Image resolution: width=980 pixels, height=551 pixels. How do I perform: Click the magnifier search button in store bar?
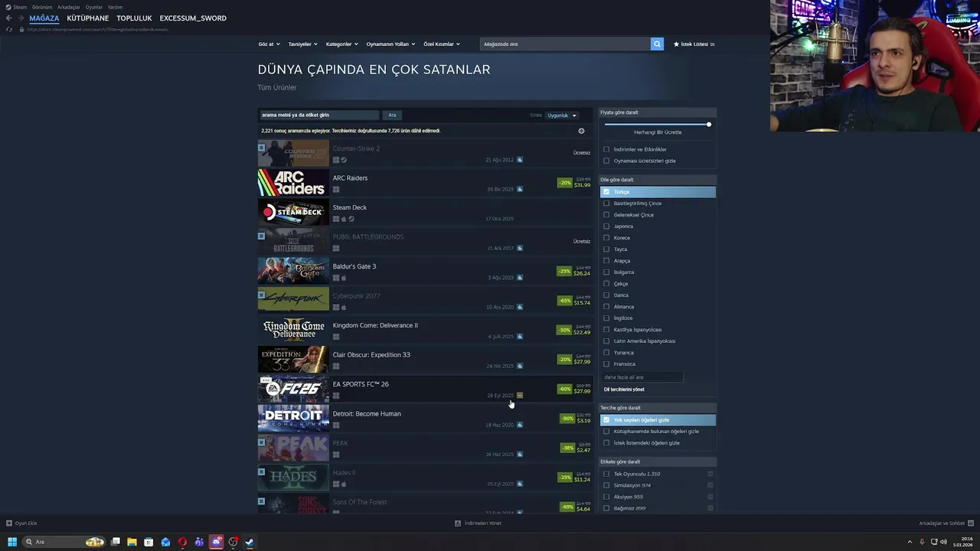click(x=657, y=44)
